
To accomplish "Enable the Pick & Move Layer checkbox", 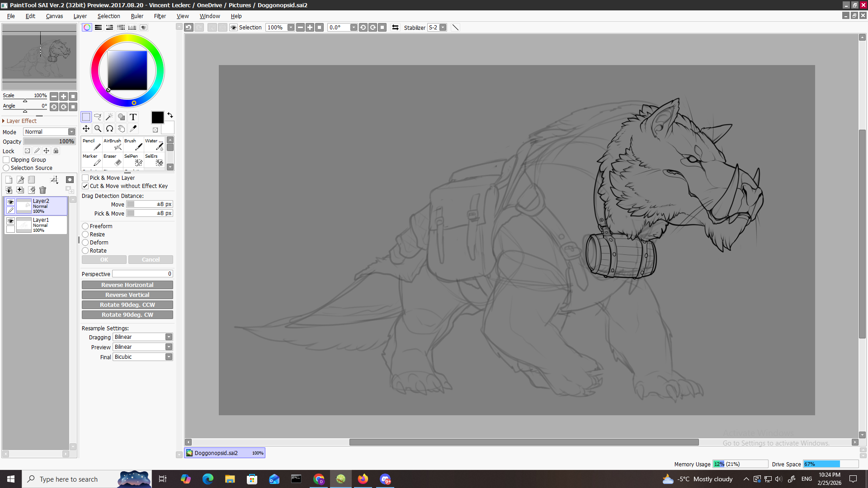I will click(x=85, y=178).
